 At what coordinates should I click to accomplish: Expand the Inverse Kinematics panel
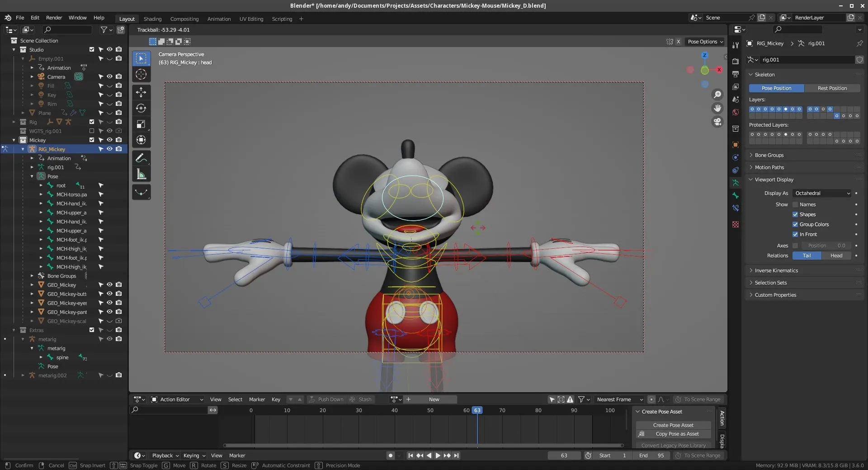776,271
